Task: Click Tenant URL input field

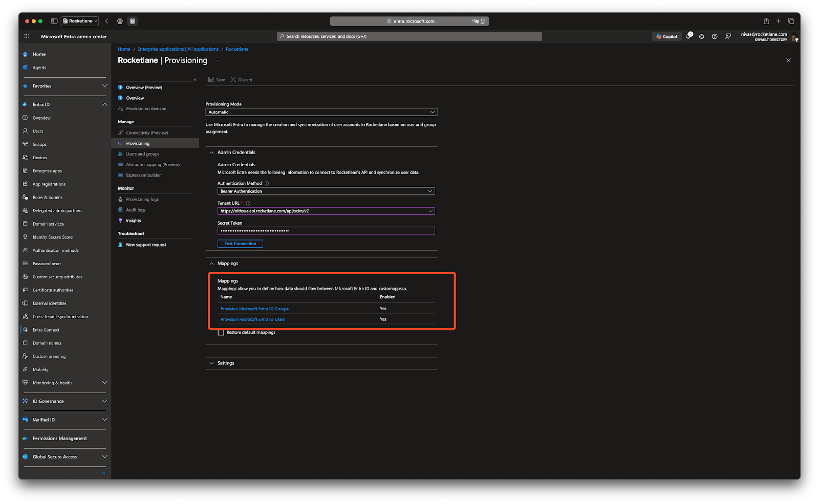Action: coord(326,211)
